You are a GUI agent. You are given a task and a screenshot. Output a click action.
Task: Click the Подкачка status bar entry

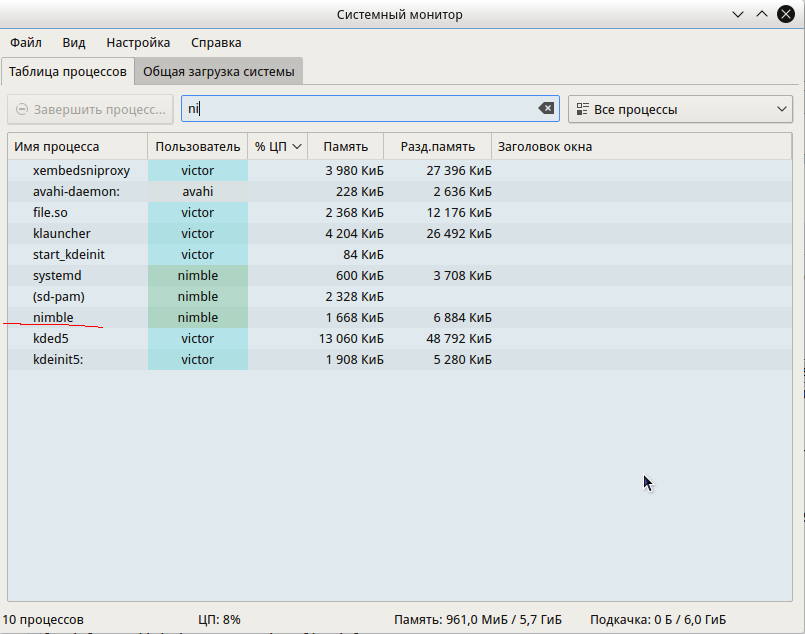click(x=658, y=620)
